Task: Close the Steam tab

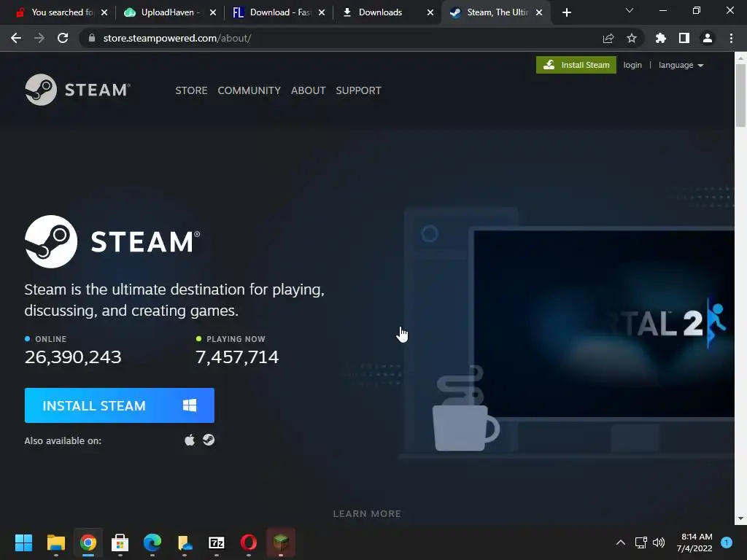Action: click(x=539, y=12)
